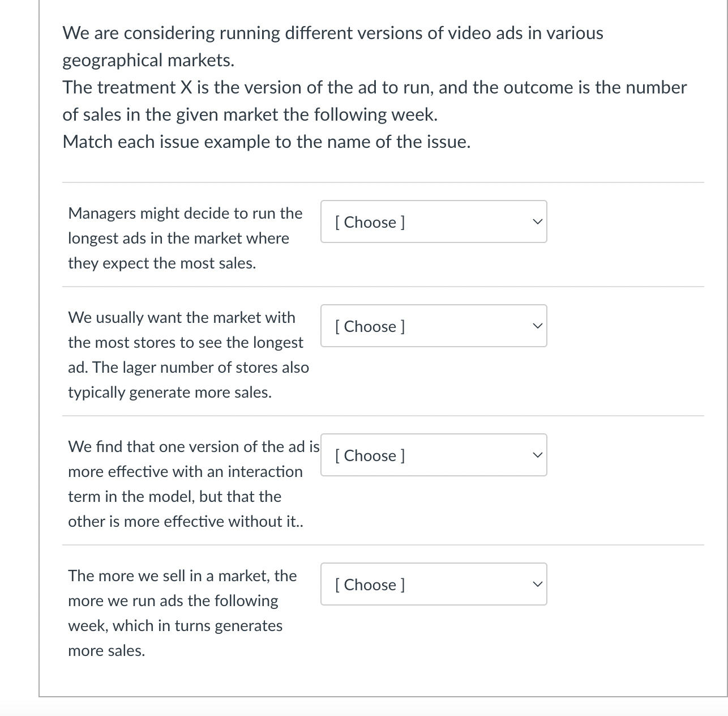The height and width of the screenshot is (716, 728).
Task: Click the text about managers running longest ads
Action: [185, 238]
